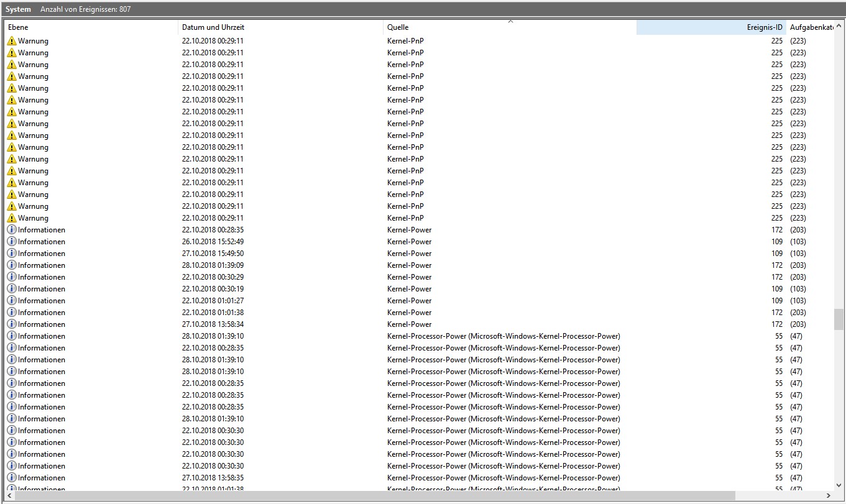
Task: Select the timestamp 22.10.2018 01:01:27
Action: tap(213, 301)
